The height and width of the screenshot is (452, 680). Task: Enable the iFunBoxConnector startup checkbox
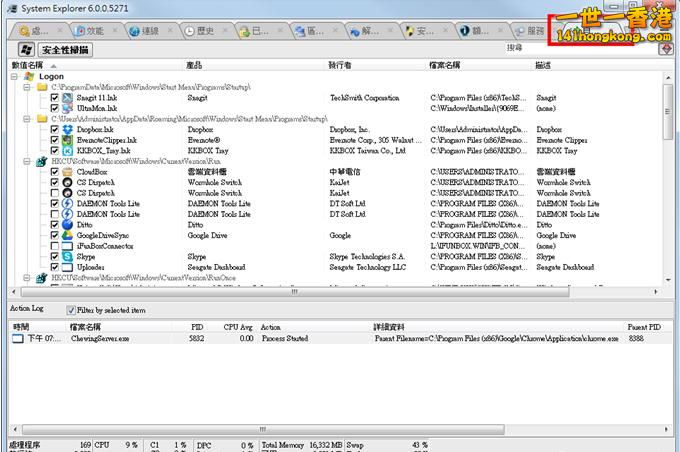point(55,246)
